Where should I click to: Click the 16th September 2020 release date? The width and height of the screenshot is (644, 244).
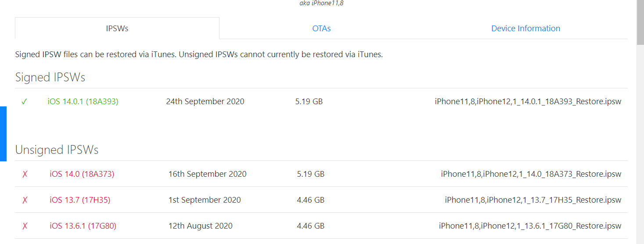click(x=208, y=174)
